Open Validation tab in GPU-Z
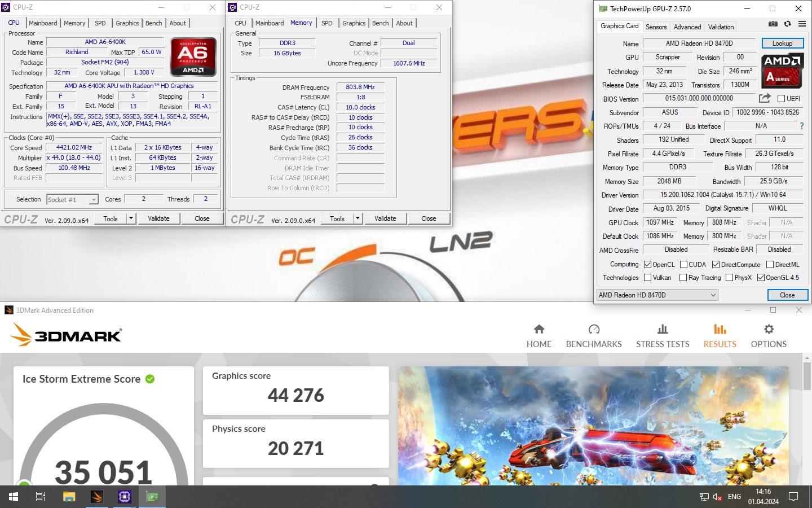 721,27
